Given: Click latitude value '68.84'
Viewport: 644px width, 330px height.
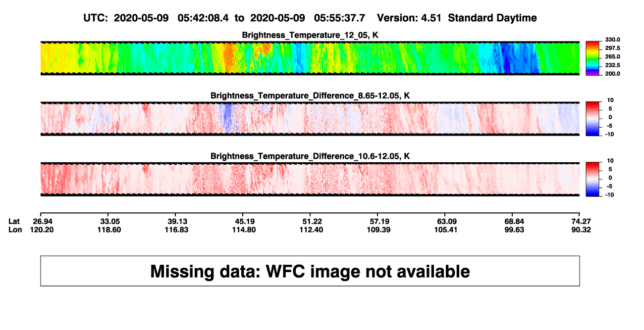Looking at the screenshot, I should [x=513, y=221].
